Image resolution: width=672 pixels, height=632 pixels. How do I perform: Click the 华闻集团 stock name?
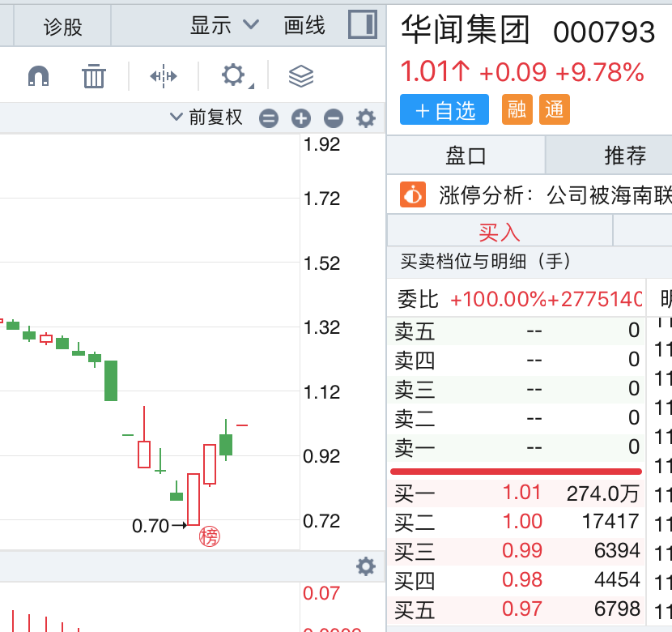466,30
